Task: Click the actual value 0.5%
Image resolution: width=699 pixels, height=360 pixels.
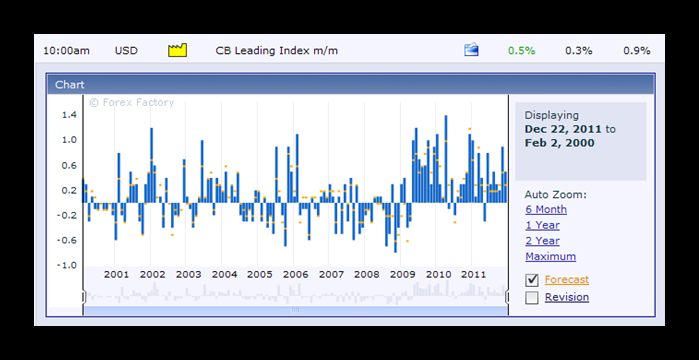Action: click(522, 51)
